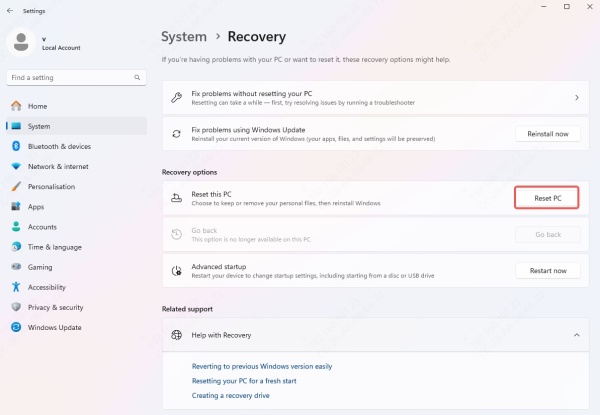600x415 pixels.
Task: Select Time & language in sidebar
Action: (76, 247)
